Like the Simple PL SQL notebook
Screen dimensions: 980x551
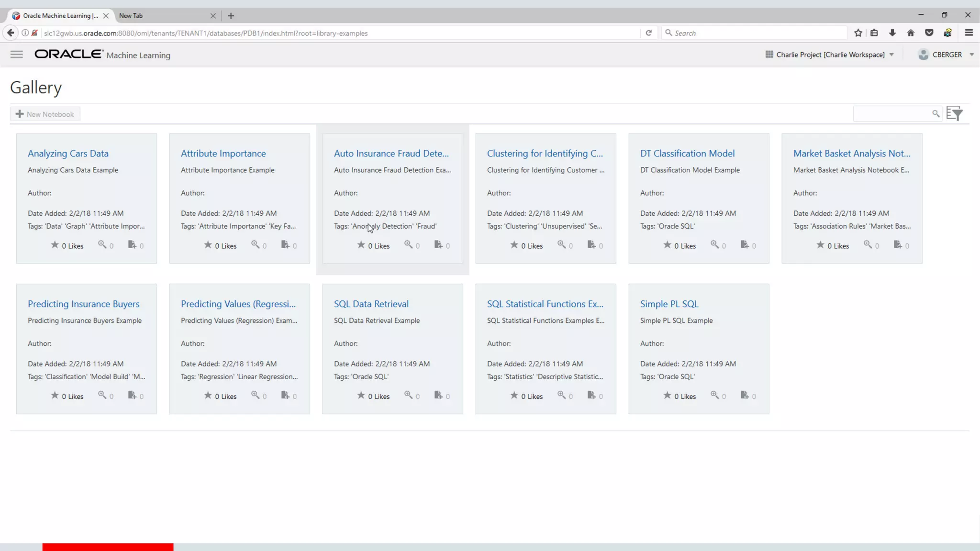point(667,396)
